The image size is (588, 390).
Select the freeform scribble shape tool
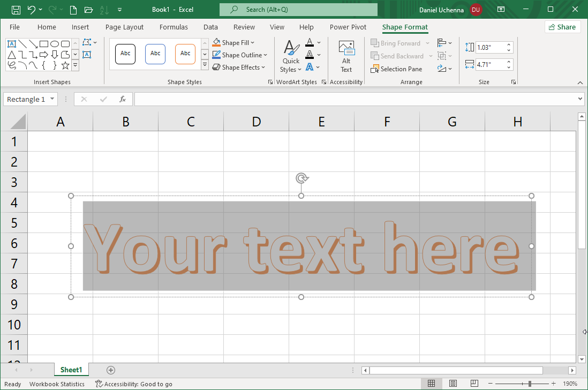coord(12,65)
